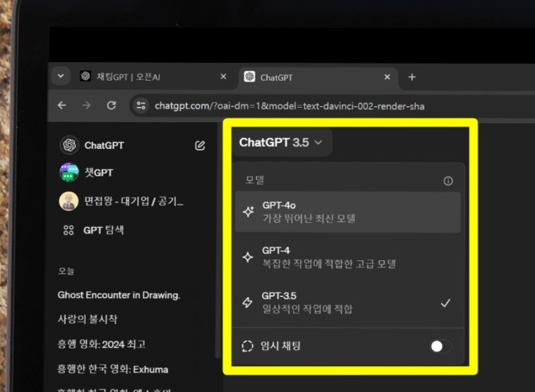535x392 pixels.
Task: Enable the 임시 채팅 toggle switch
Action: point(440,346)
